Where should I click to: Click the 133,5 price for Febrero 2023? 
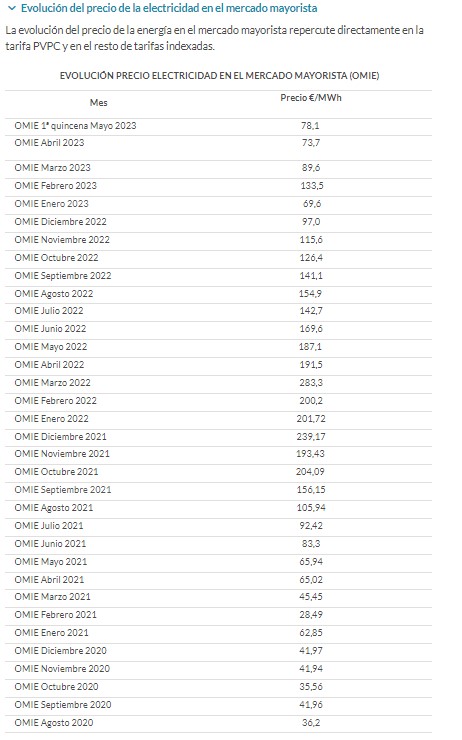(x=311, y=186)
